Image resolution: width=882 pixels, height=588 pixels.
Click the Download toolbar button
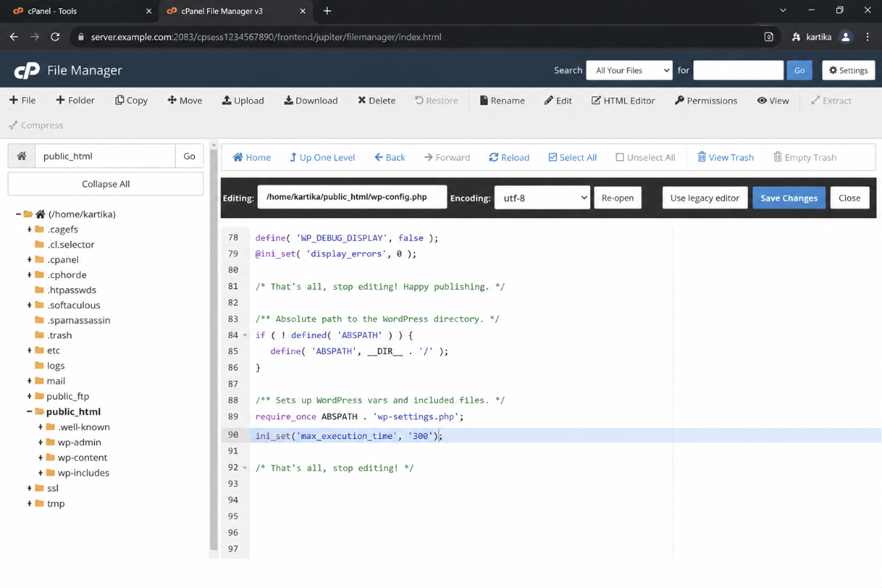pos(311,101)
